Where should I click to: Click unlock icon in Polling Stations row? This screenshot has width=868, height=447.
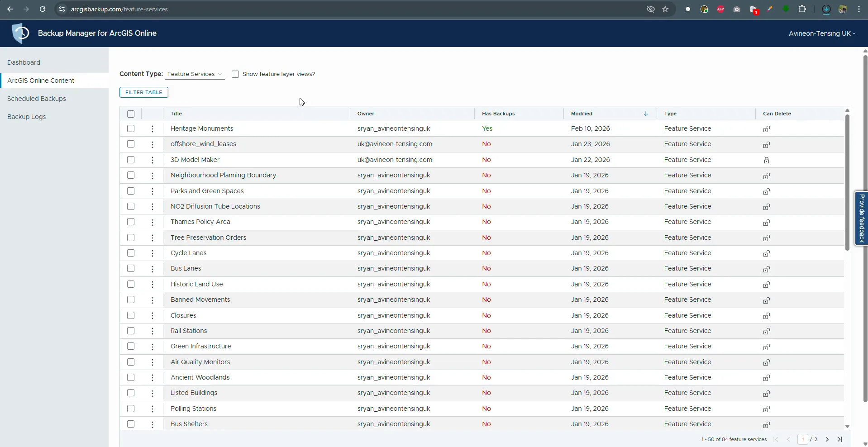[x=767, y=409]
